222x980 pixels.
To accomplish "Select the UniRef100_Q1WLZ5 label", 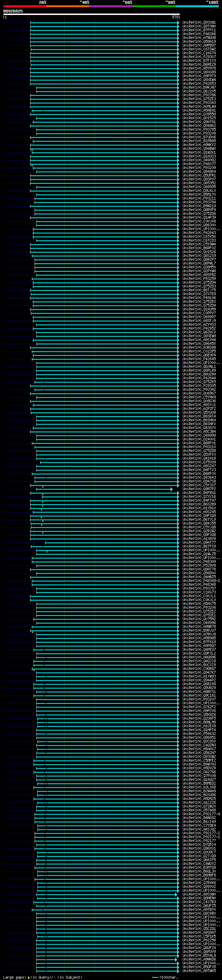I will click(199, 554).
